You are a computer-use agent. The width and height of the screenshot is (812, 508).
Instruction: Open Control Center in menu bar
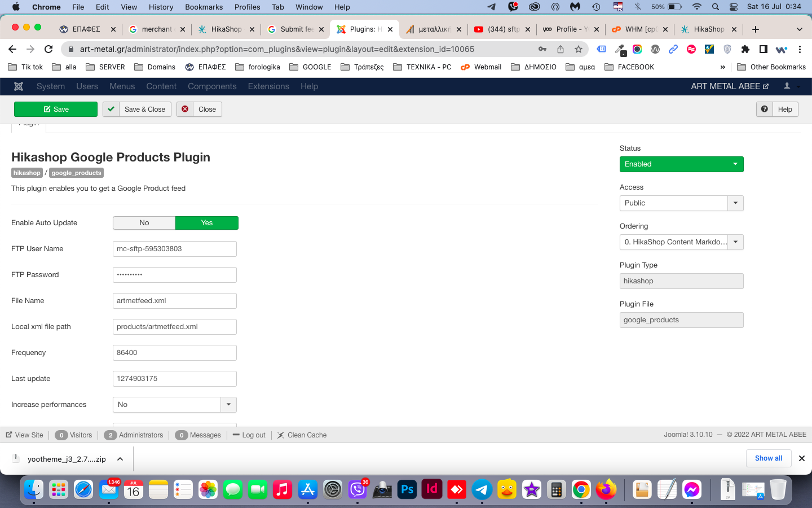tap(734, 7)
